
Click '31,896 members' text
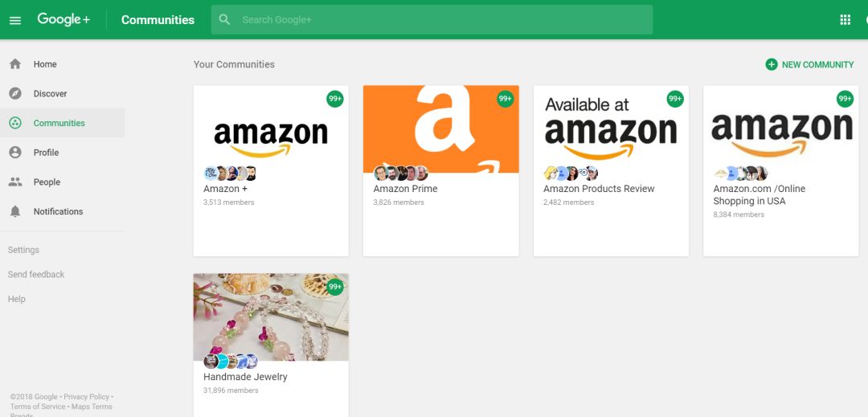[x=231, y=390]
